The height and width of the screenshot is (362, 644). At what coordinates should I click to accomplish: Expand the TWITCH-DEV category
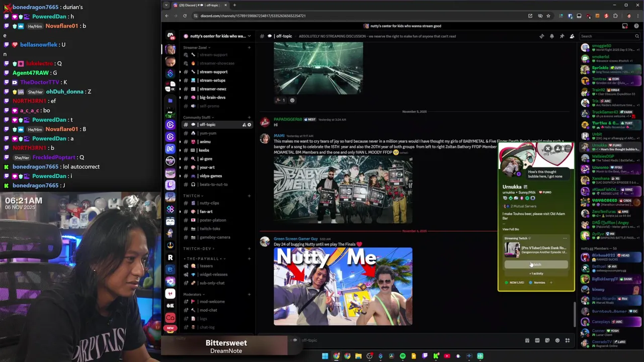pos(198,248)
